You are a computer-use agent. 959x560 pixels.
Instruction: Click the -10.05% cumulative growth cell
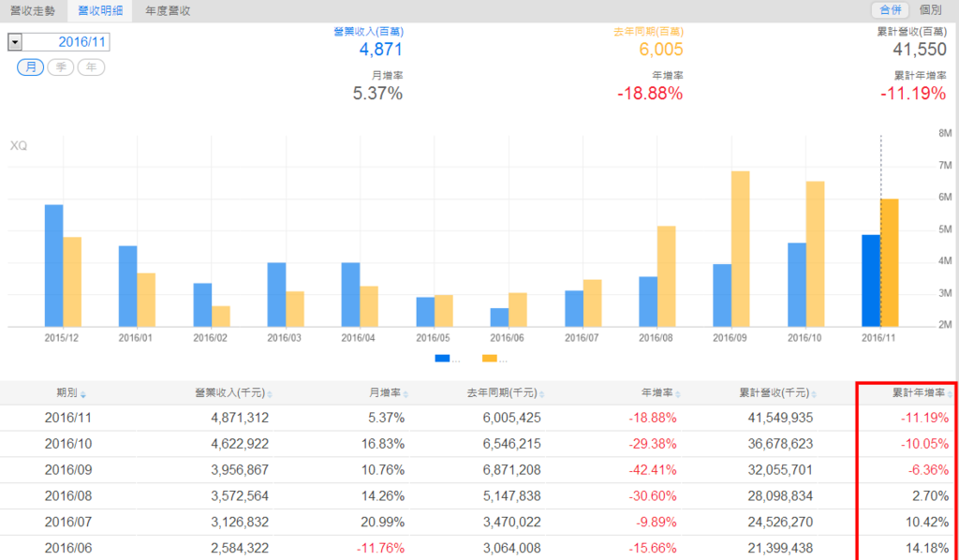click(925, 444)
